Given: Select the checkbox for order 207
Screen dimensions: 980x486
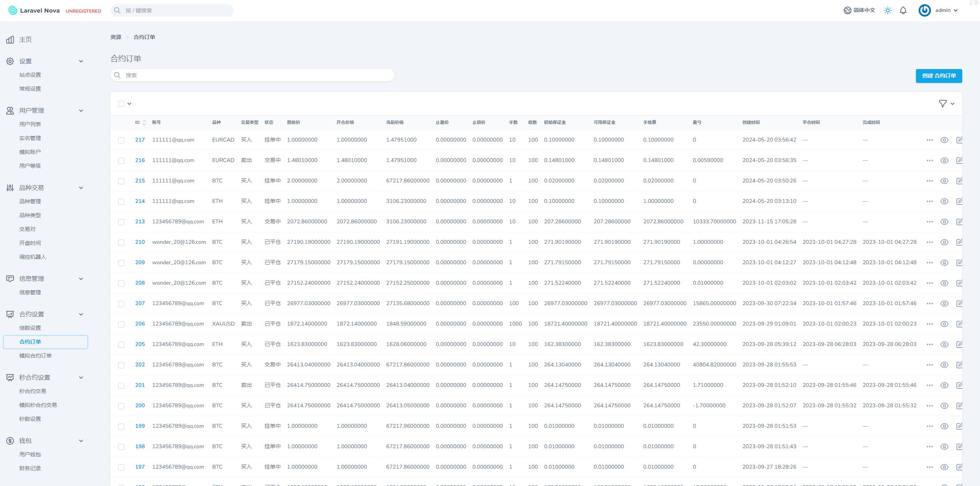Looking at the screenshot, I should click(121, 304).
